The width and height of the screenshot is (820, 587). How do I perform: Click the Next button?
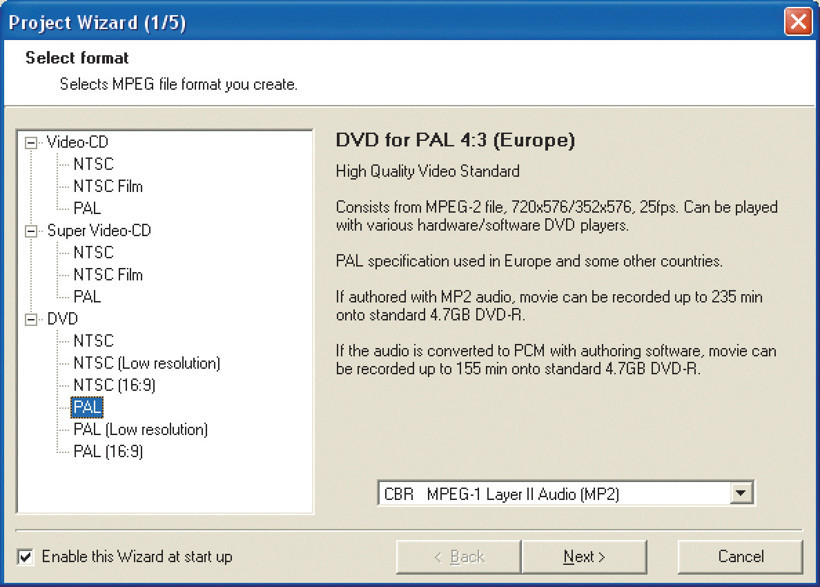(584, 557)
